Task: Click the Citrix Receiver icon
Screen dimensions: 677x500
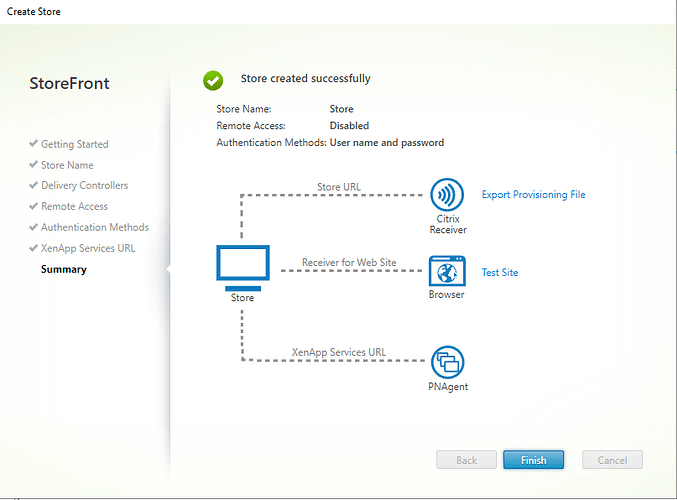Action: pyautogui.click(x=448, y=195)
